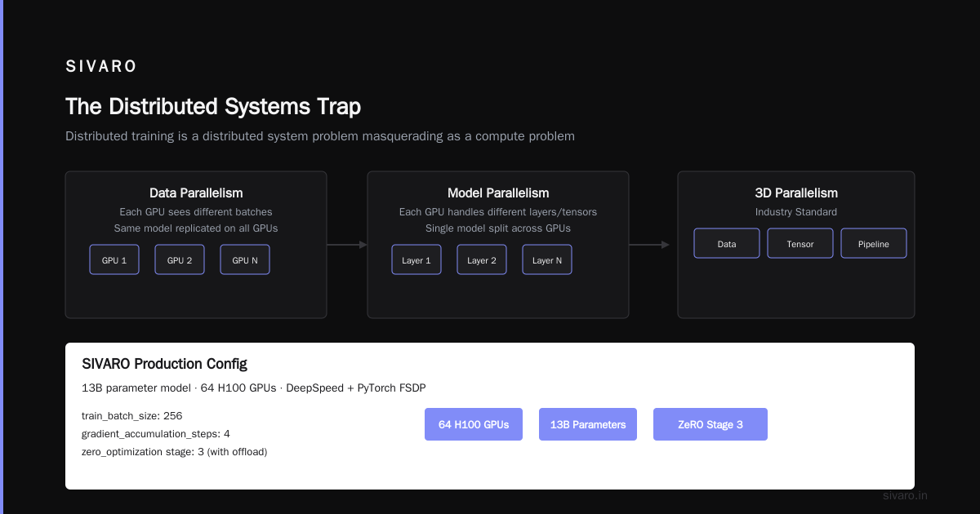Click the 3D Parallelism card title

pos(796,193)
